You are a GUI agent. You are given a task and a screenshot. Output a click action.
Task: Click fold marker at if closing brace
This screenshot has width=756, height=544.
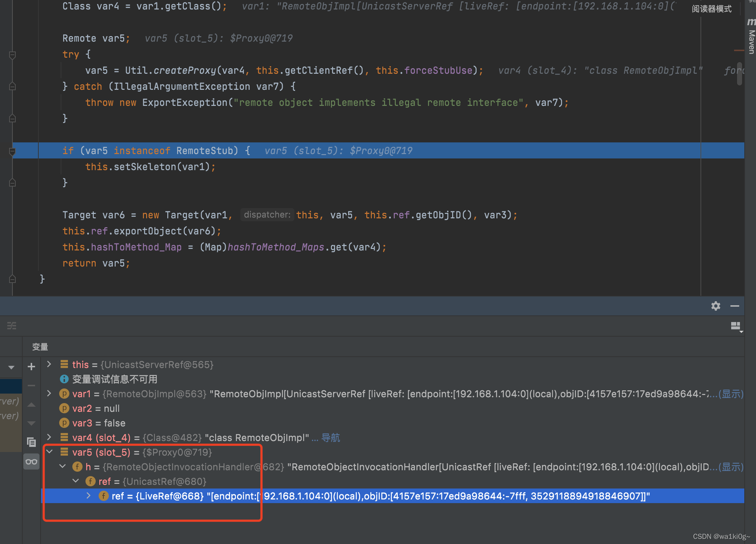click(12, 183)
